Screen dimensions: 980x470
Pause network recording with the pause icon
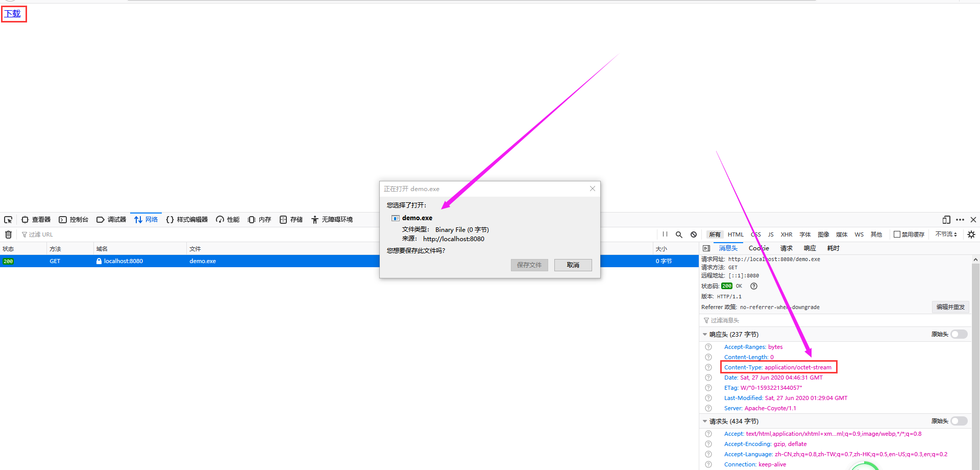665,234
